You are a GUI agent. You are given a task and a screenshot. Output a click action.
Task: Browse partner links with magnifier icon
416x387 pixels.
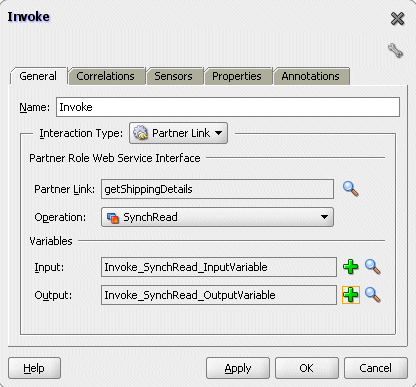351,189
